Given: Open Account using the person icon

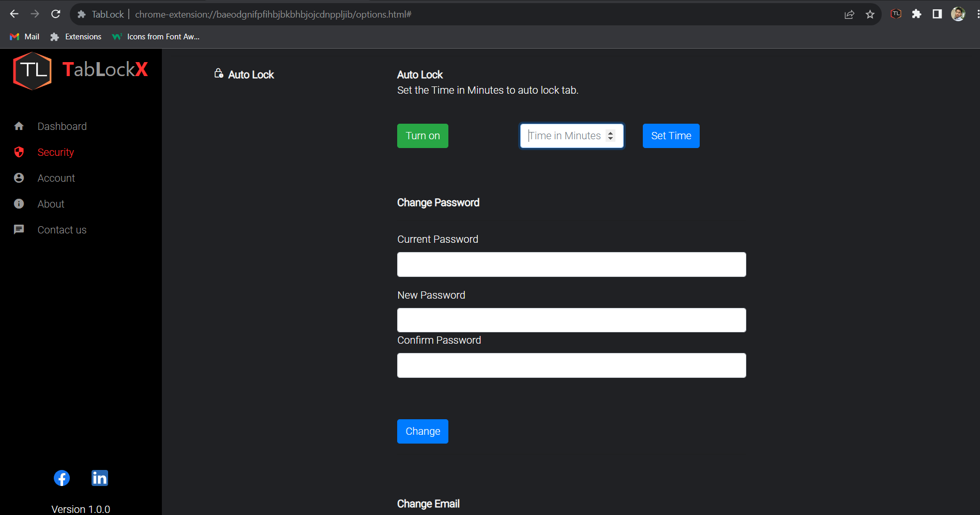Looking at the screenshot, I should (19, 178).
